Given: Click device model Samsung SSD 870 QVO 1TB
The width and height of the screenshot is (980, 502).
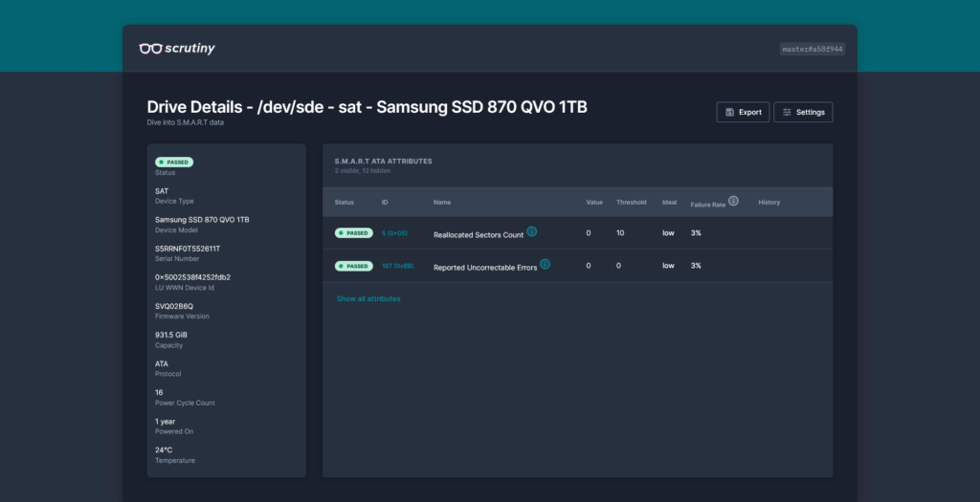Looking at the screenshot, I should point(202,220).
